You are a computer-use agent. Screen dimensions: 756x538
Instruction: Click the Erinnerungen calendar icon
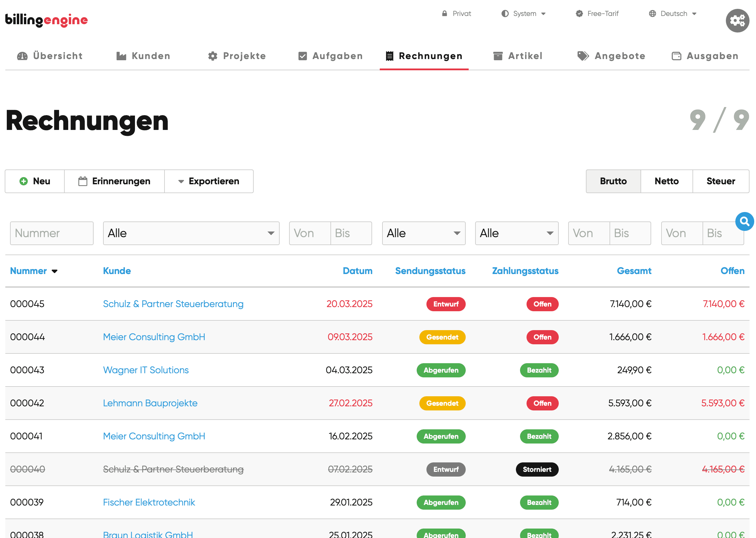tap(82, 181)
